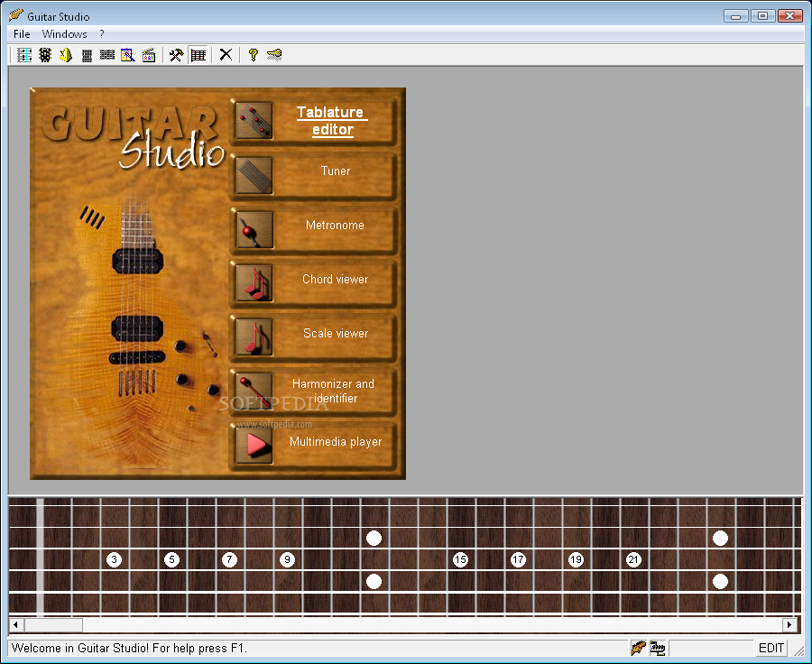Open the ? help menu
Screen dimensions: 812x664
pyautogui.click(x=102, y=34)
